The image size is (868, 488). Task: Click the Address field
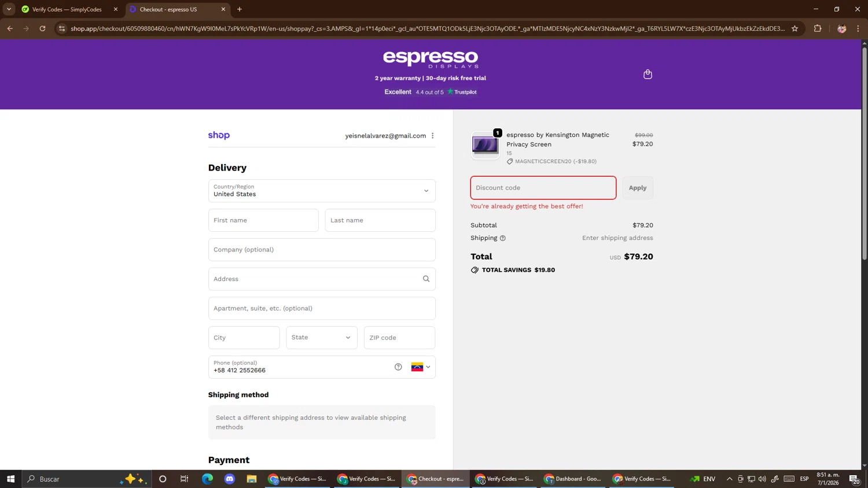coord(322,279)
